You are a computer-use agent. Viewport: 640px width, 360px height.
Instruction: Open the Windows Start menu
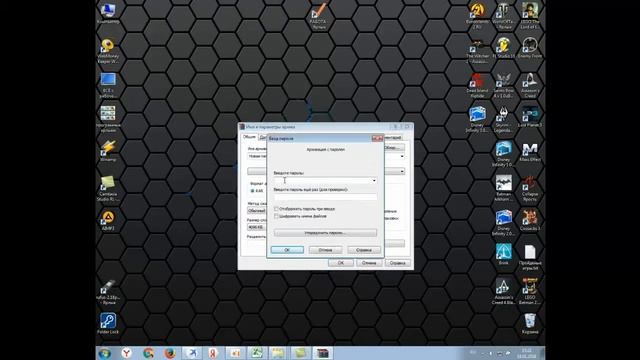(105, 353)
